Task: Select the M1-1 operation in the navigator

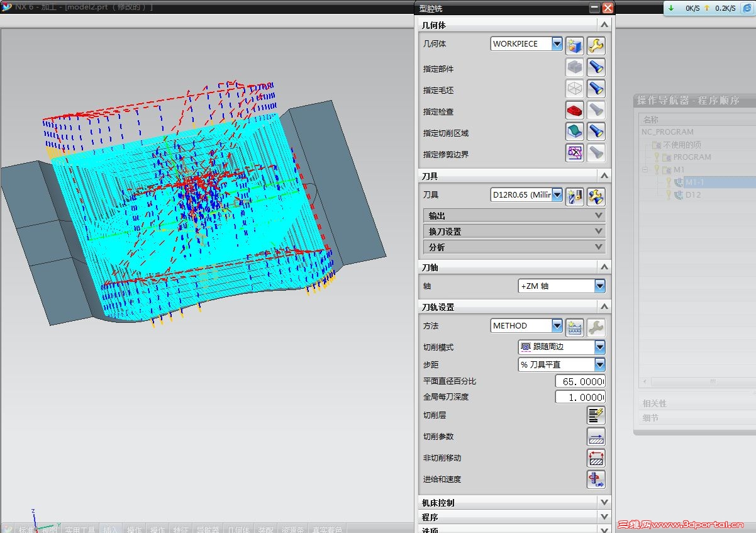Action: coord(694,182)
